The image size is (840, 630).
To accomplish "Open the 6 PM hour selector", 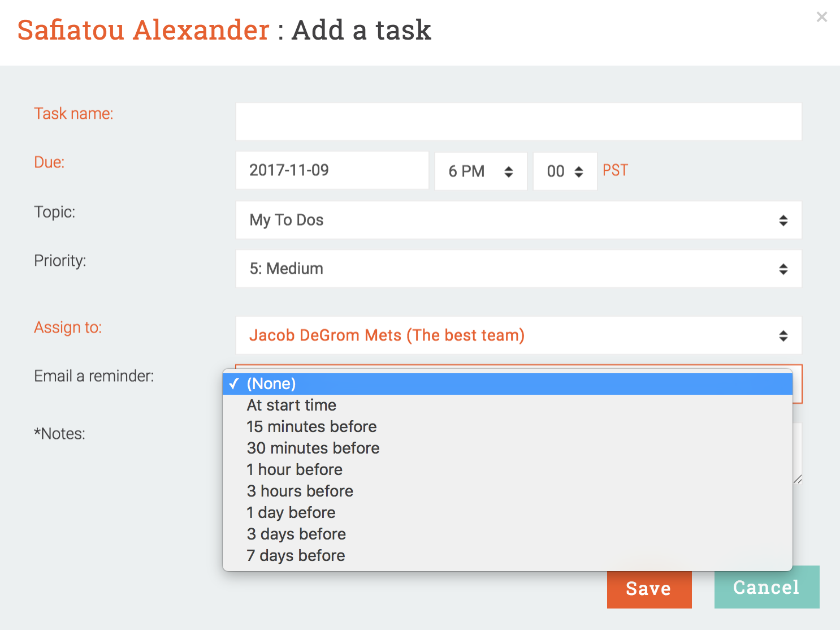I will (480, 171).
